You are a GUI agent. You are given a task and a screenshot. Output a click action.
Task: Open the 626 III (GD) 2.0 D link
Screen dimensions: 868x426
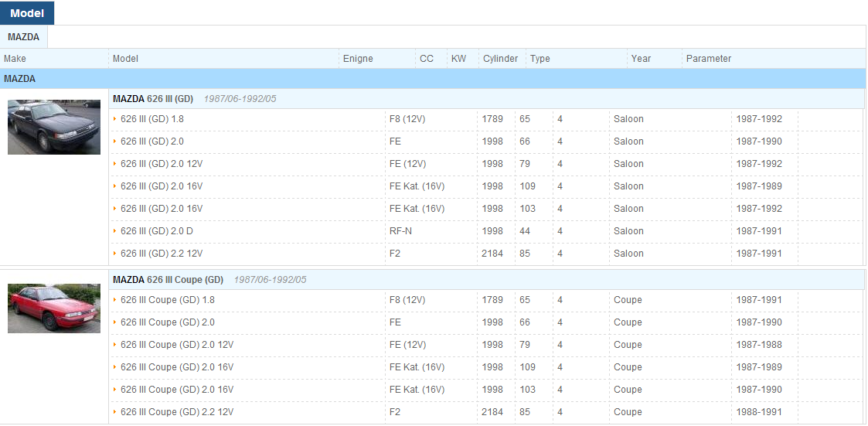coord(157,231)
